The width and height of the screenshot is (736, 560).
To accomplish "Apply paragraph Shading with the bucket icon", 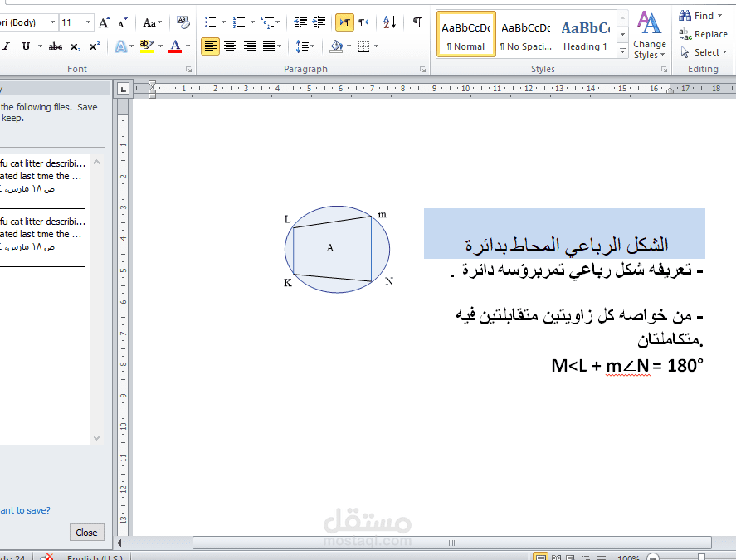I will click(335, 46).
